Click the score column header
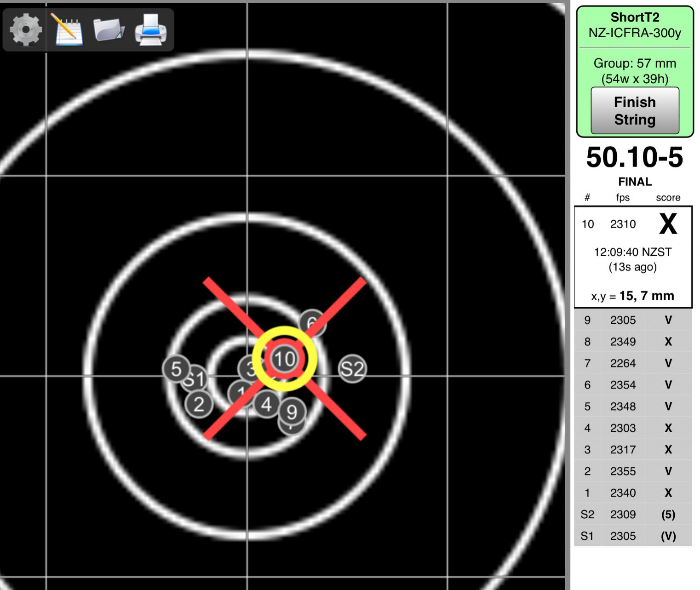 [668, 198]
